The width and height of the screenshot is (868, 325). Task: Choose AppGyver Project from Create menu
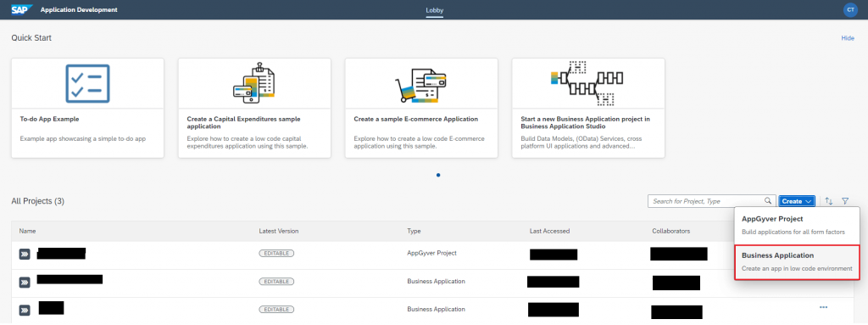797,226
